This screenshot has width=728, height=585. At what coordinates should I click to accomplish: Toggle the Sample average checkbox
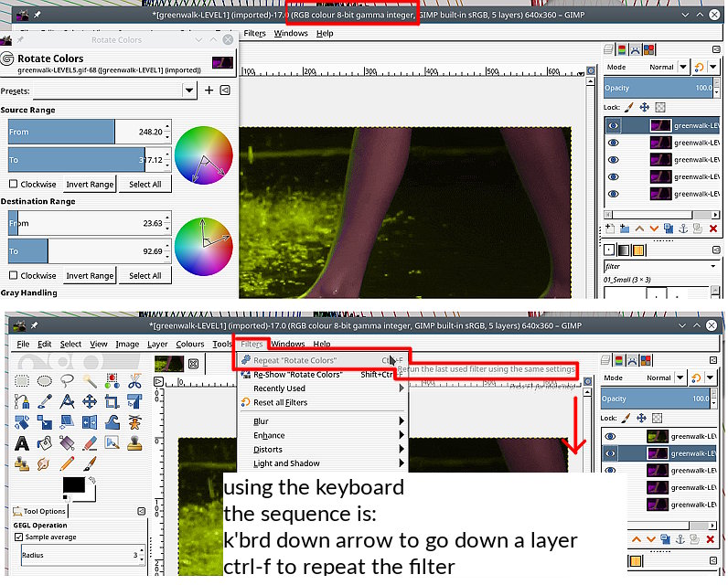19,537
